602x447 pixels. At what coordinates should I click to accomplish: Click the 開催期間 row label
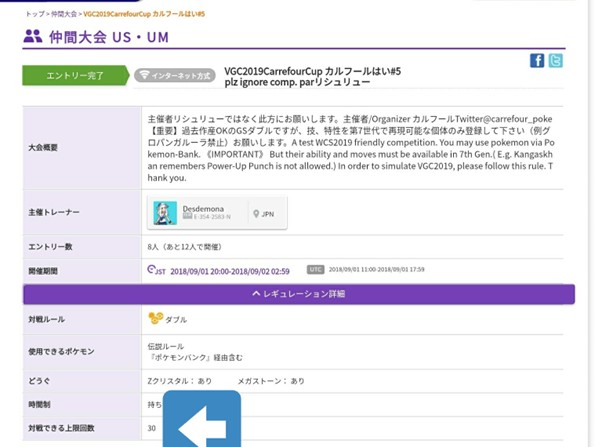click(43, 271)
